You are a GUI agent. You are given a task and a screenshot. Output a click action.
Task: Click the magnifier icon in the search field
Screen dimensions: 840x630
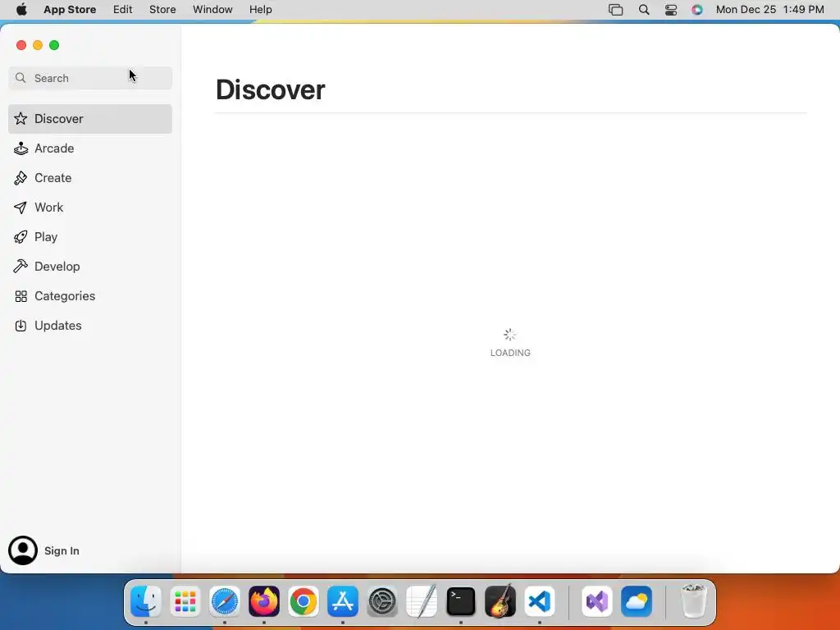(x=21, y=78)
